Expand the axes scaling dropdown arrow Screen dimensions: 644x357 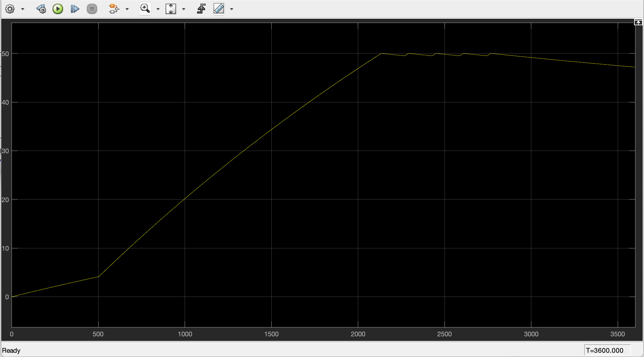[x=184, y=9]
